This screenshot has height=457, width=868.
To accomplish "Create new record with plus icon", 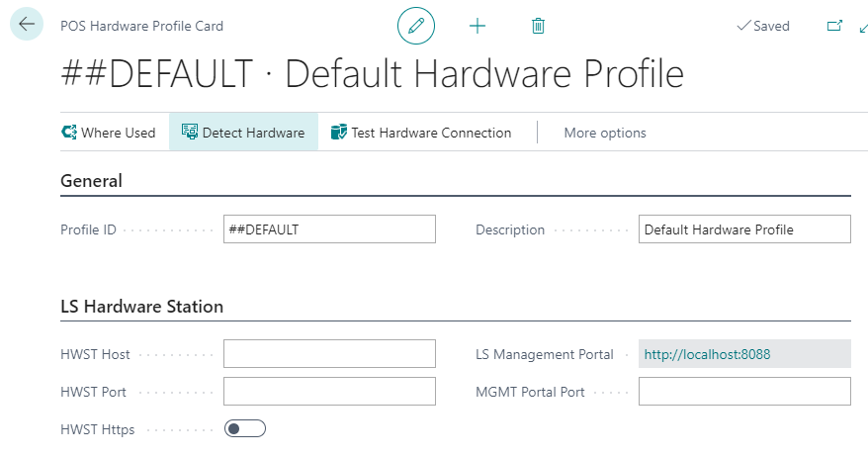I will click(477, 26).
